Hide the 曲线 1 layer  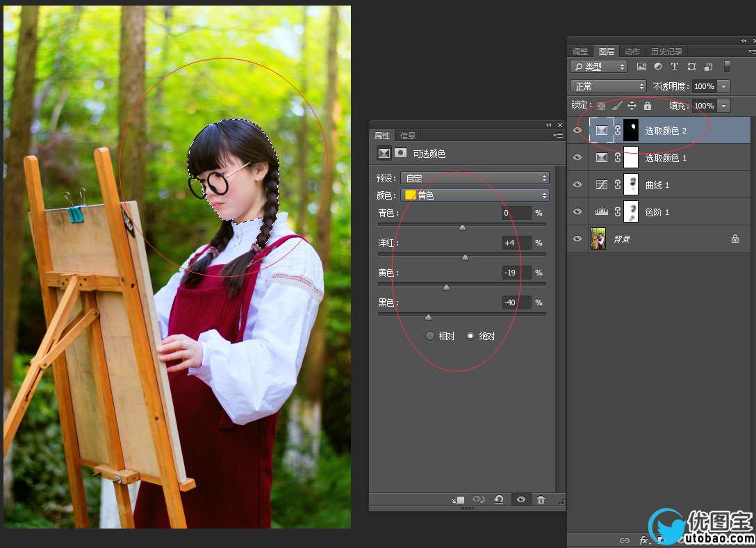(x=577, y=185)
